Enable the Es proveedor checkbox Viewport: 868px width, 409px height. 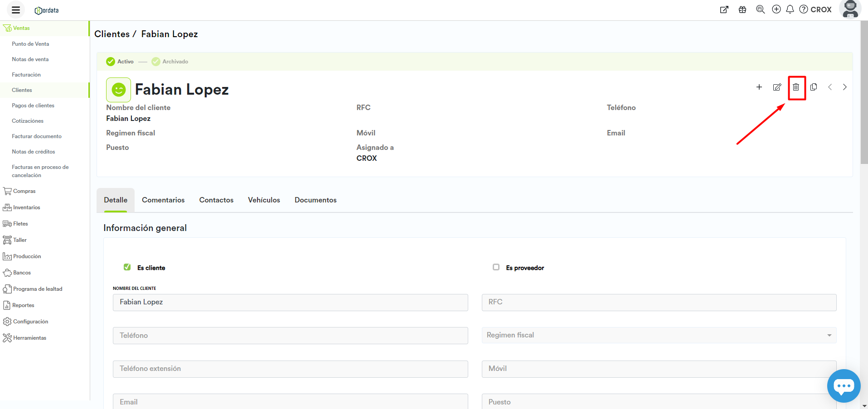point(496,267)
